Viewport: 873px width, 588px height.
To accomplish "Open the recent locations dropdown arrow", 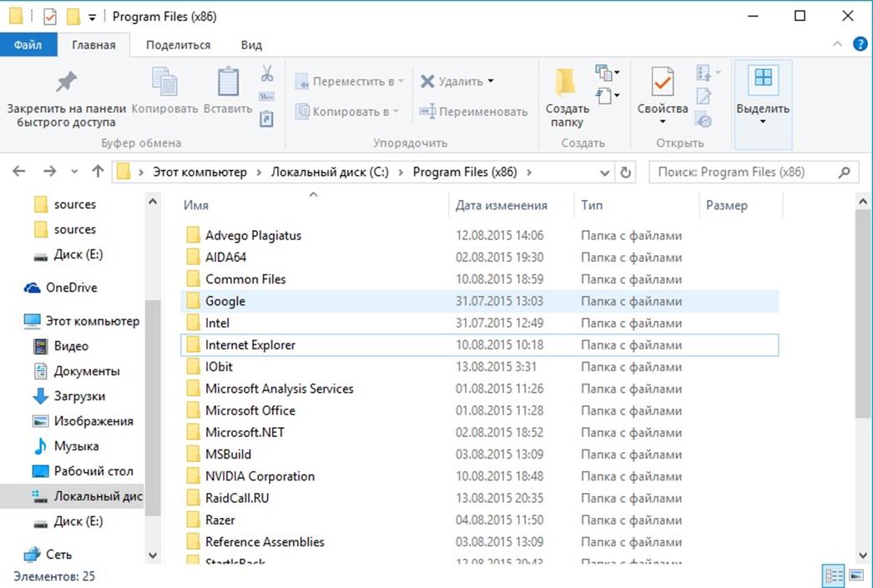I will tap(74, 172).
